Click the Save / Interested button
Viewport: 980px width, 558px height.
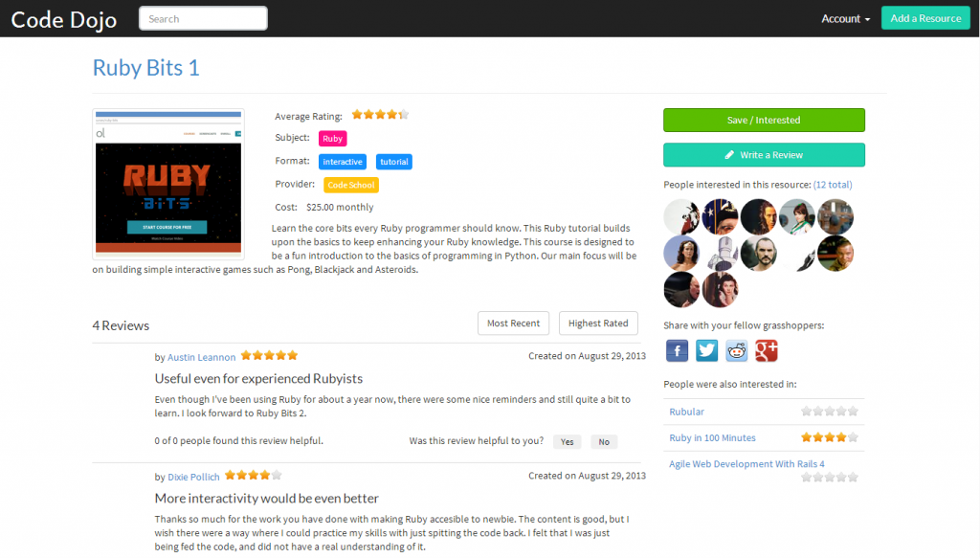click(764, 120)
